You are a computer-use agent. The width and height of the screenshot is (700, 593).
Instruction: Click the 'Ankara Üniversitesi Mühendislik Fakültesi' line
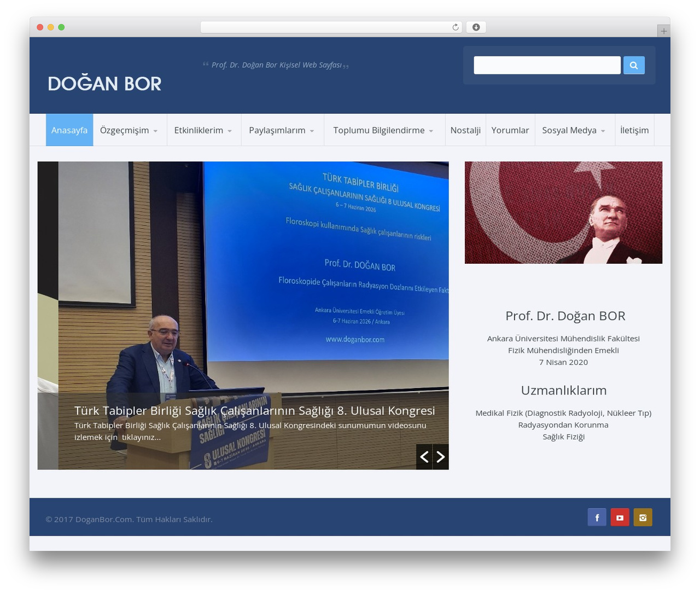(563, 339)
